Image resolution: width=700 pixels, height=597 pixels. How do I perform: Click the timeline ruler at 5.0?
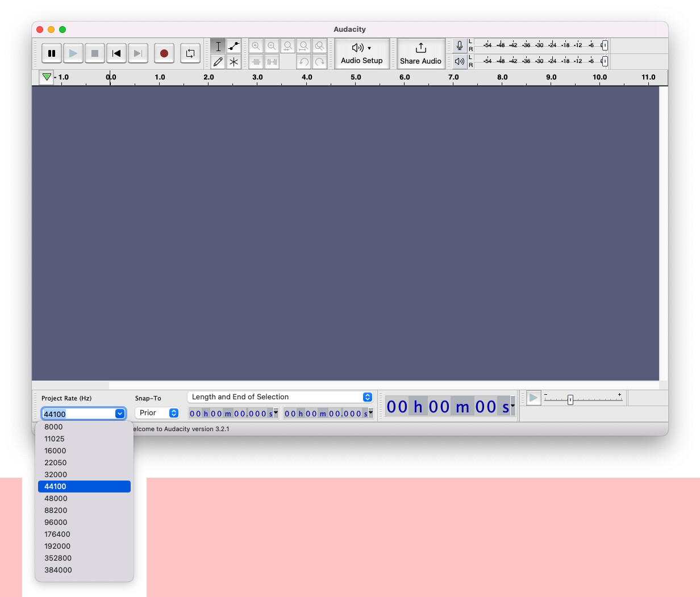(x=356, y=77)
